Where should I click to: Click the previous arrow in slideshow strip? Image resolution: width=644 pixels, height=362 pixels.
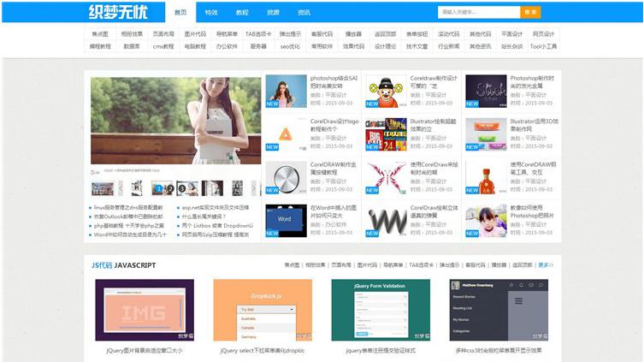tap(121, 188)
